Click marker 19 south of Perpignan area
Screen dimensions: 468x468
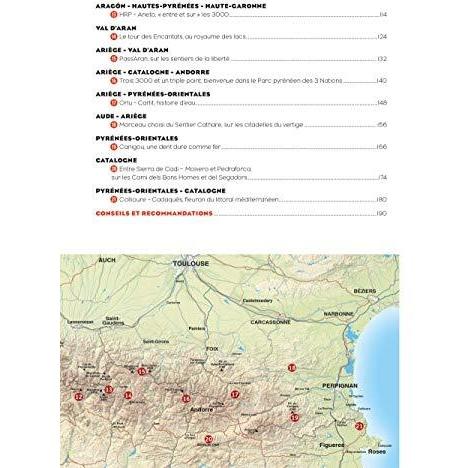click(294, 417)
